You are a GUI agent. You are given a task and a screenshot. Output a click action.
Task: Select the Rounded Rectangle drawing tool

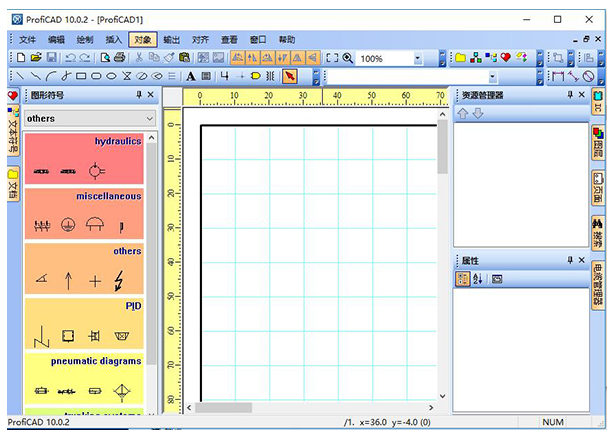pos(96,76)
